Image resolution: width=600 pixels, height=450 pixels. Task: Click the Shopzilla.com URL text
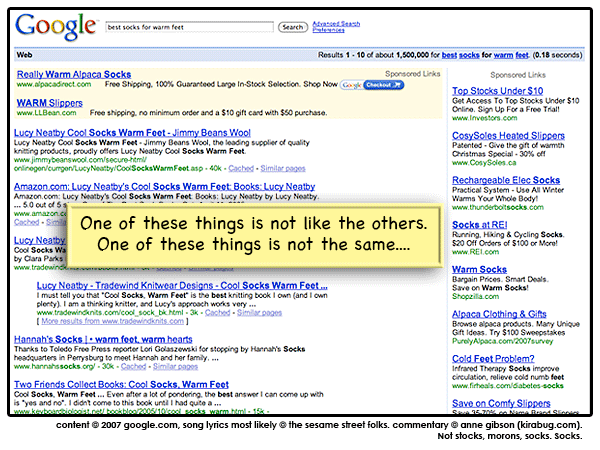pos(476,297)
